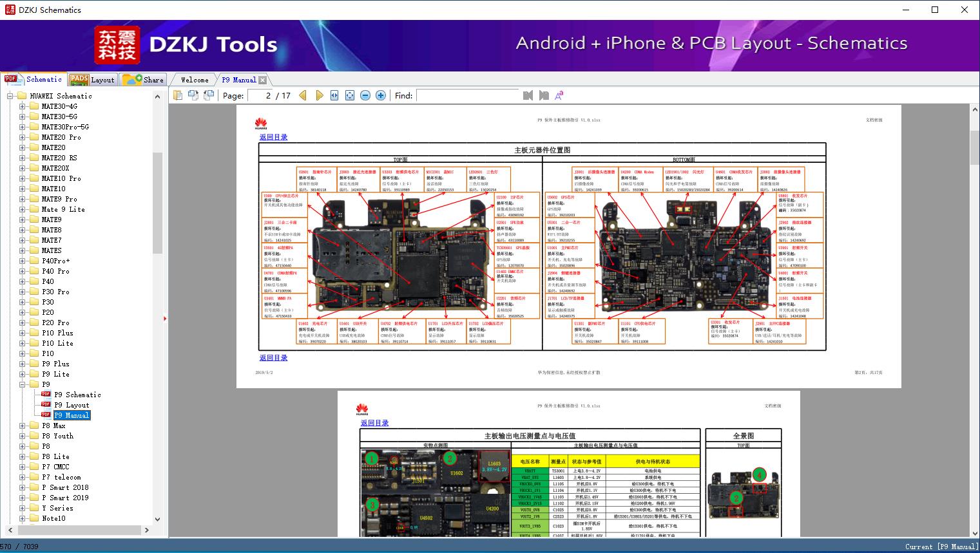Screen dimensions: 980x553
Task: Expand the MATE30-4G folder
Action: [23, 106]
